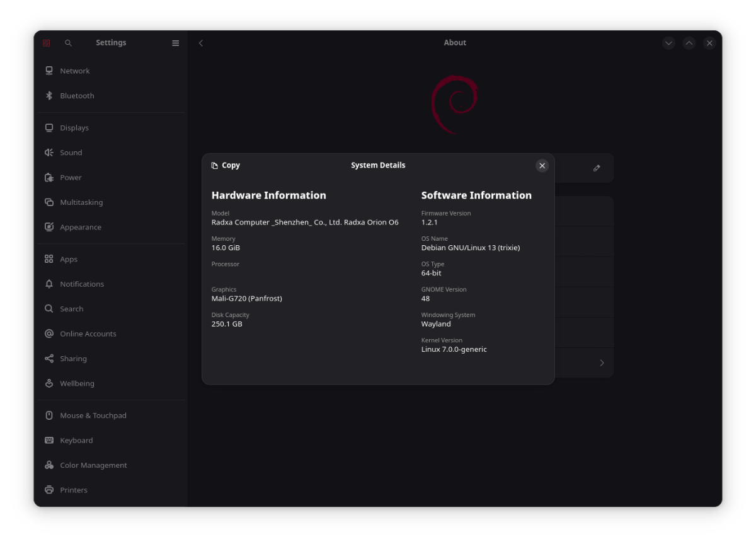Screen dimensions: 756x544
Task: Open Apps label in sidebar
Action: pyautogui.click(x=69, y=259)
